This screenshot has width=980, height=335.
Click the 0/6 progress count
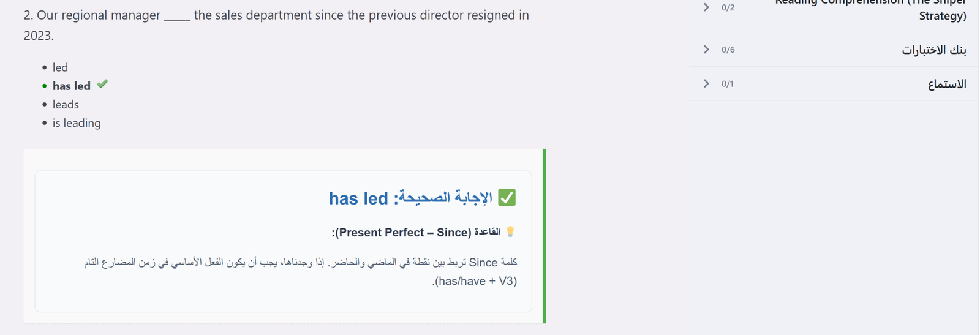click(728, 50)
